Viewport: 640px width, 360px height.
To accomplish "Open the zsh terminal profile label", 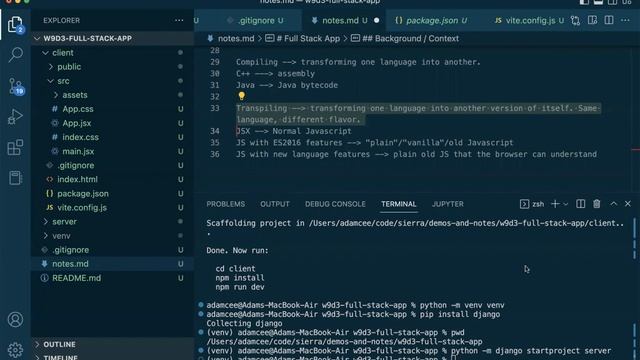I will (532, 204).
